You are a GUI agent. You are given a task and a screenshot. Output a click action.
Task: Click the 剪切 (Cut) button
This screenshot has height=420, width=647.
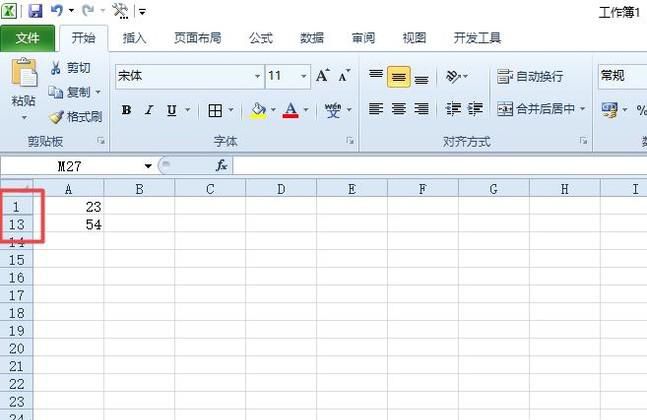pyautogui.click(x=70, y=68)
